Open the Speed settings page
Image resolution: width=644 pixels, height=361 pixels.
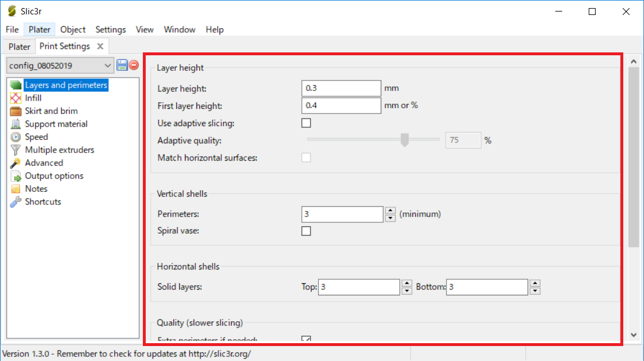click(x=36, y=137)
